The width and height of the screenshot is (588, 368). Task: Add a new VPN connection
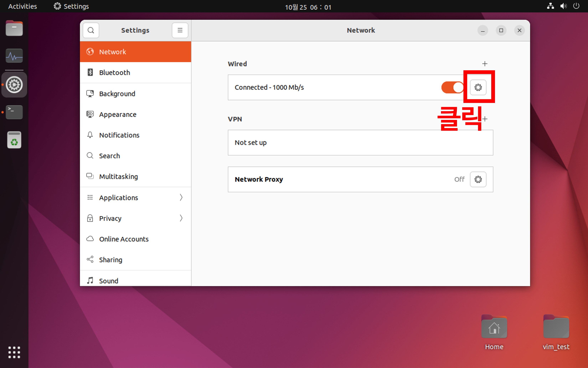(x=485, y=119)
